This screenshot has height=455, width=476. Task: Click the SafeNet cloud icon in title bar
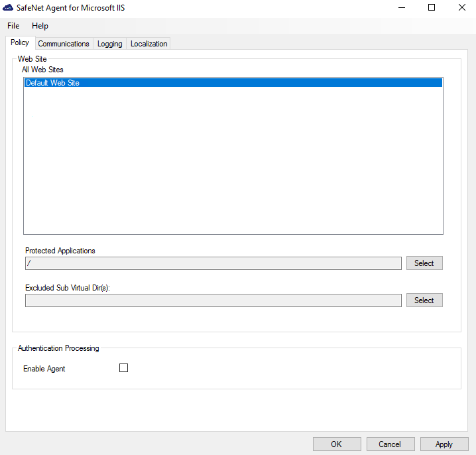(7, 7)
